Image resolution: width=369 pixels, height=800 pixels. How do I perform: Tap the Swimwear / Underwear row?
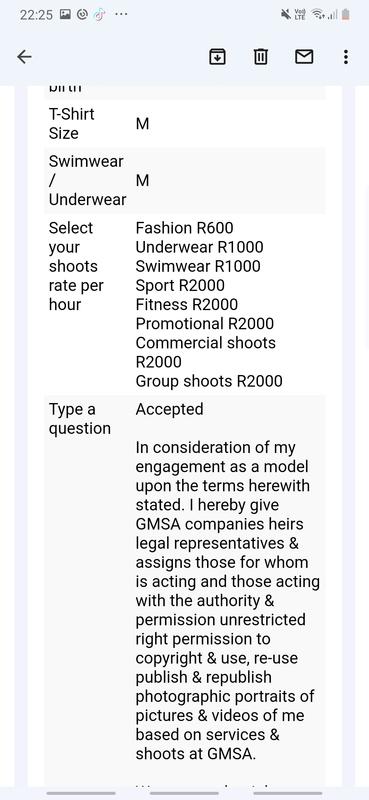pyautogui.click(x=185, y=180)
